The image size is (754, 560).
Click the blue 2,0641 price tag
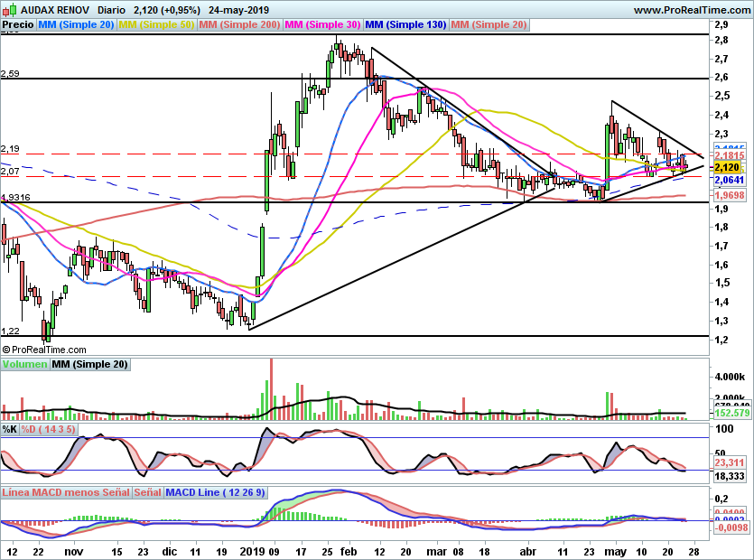point(730,180)
